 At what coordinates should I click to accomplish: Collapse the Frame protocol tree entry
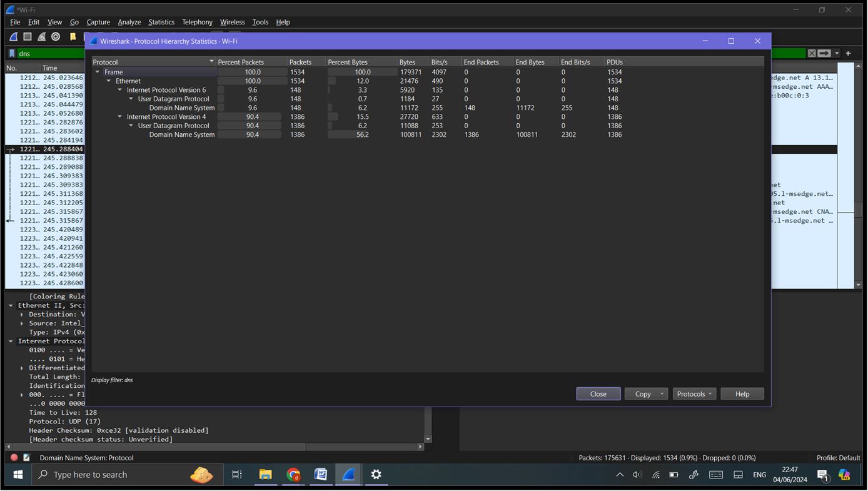point(98,71)
